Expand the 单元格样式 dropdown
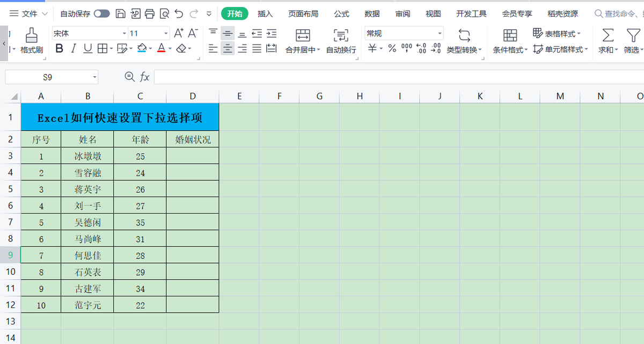 pyautogui.click(x=586, y=50)
